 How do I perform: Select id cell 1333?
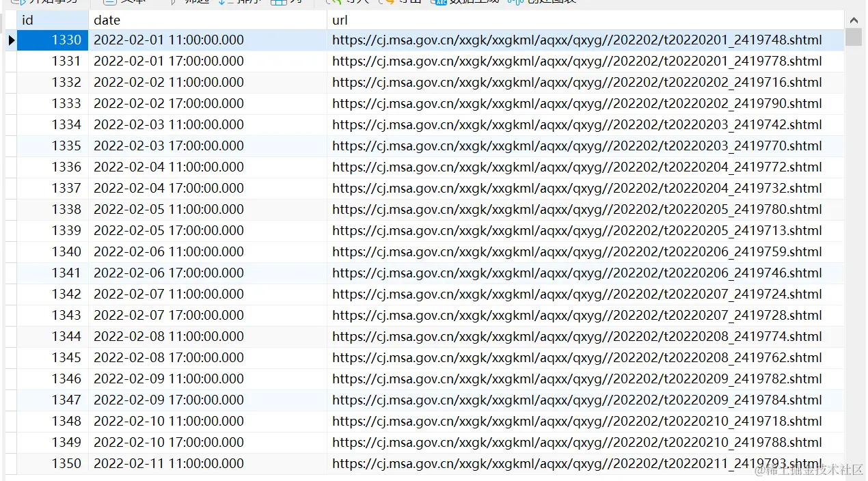point(53,104)
